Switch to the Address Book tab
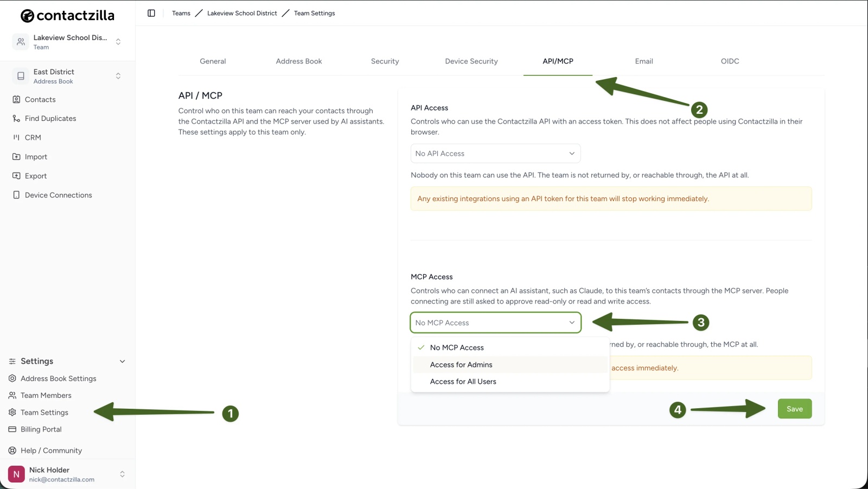Screen dimensions: 868x489 (299, 61)
